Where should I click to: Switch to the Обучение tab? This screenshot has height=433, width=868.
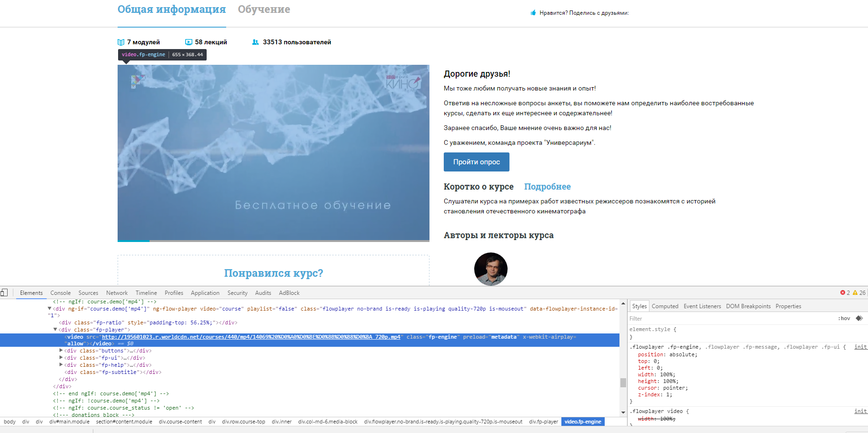(x=264, y=10)
